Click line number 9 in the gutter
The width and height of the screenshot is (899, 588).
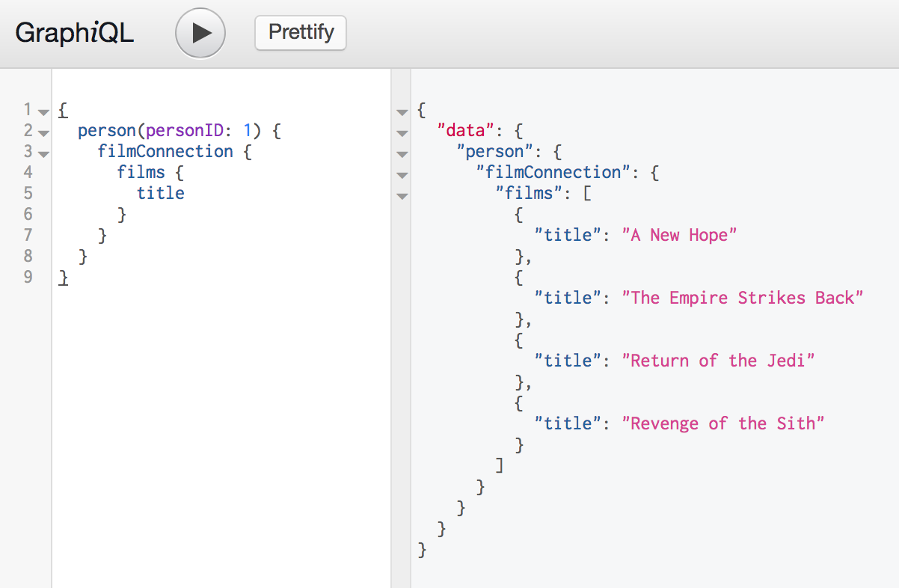pos(28,277)
